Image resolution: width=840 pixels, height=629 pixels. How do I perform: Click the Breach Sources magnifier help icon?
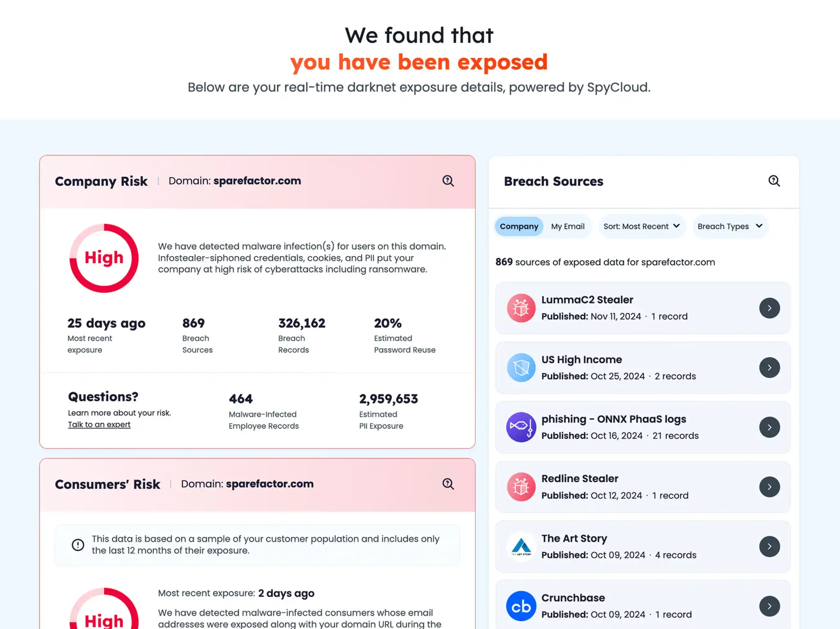(x=774, y=181)
